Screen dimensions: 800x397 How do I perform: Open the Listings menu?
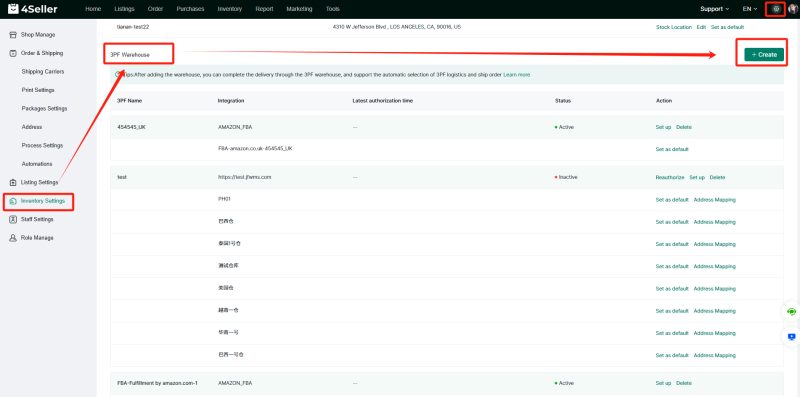[x=124, y=9]
